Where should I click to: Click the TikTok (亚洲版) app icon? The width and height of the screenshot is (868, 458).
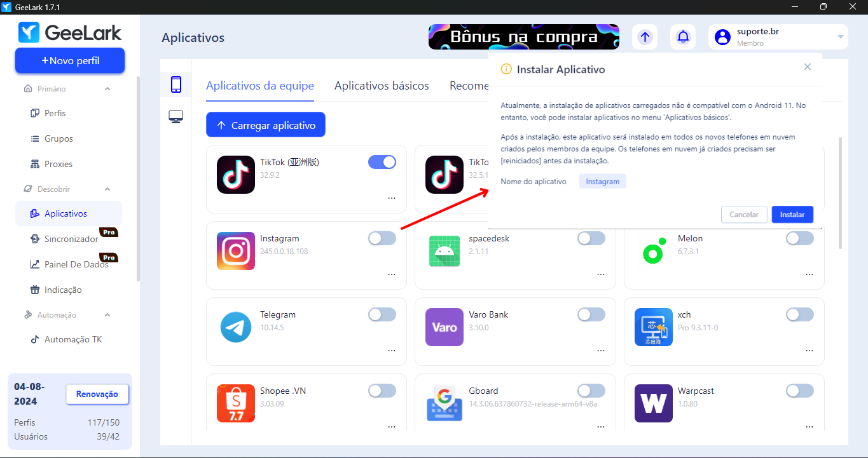click(236, 174)
